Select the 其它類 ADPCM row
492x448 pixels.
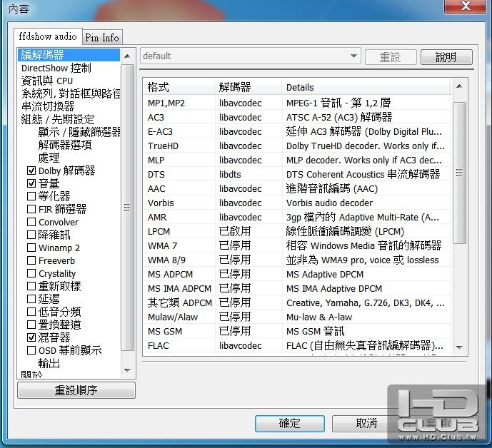point(297,303)
